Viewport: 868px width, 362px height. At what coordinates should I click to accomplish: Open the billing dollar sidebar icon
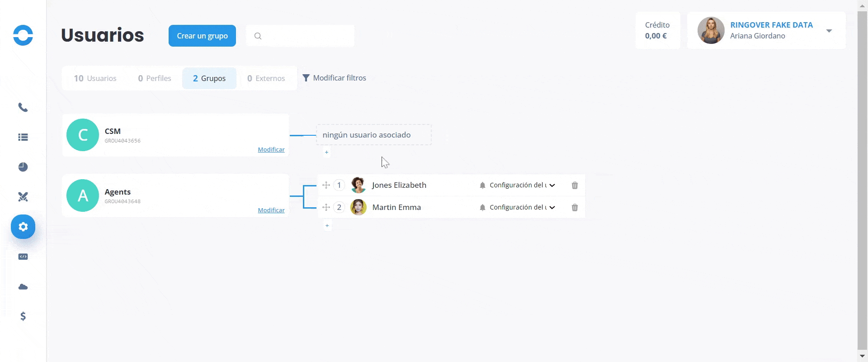(23, 316)
